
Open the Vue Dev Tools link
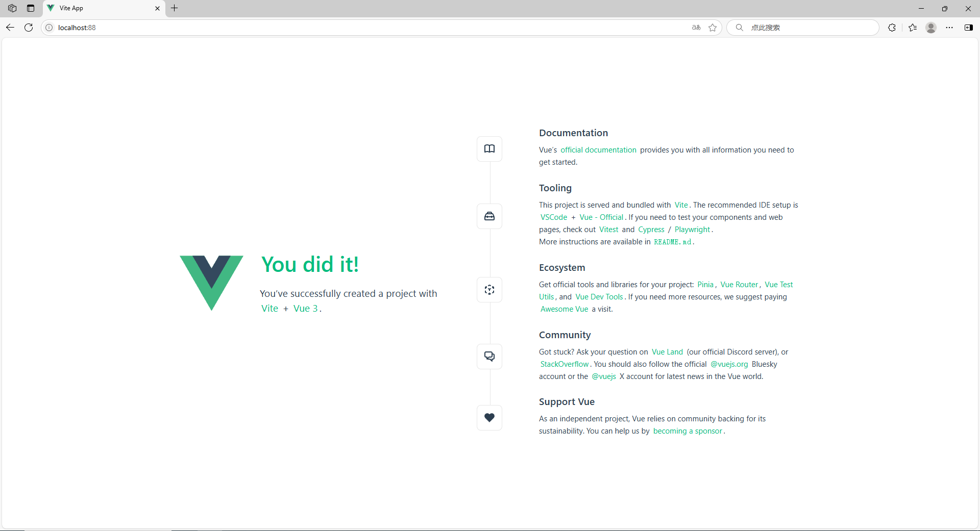tap(599, 297)
